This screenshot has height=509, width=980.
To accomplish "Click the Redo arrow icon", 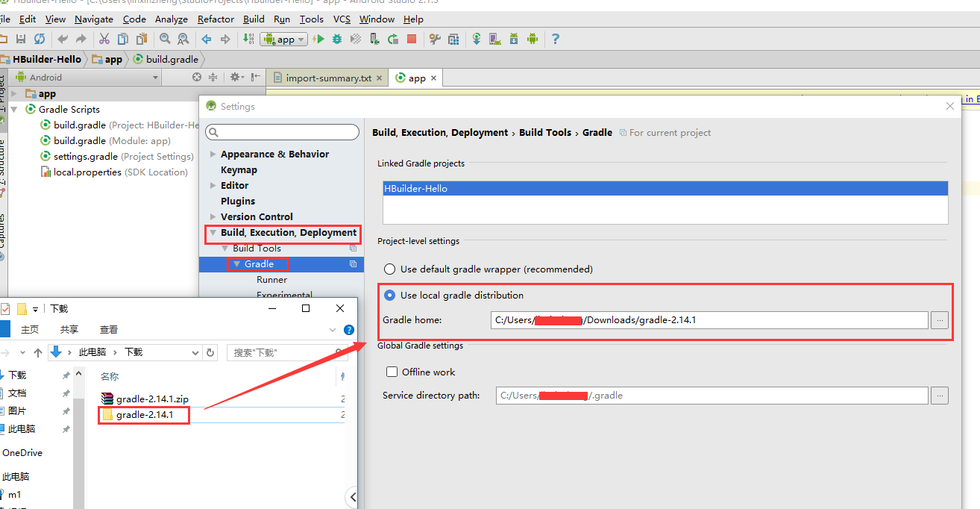I will 81,40.
